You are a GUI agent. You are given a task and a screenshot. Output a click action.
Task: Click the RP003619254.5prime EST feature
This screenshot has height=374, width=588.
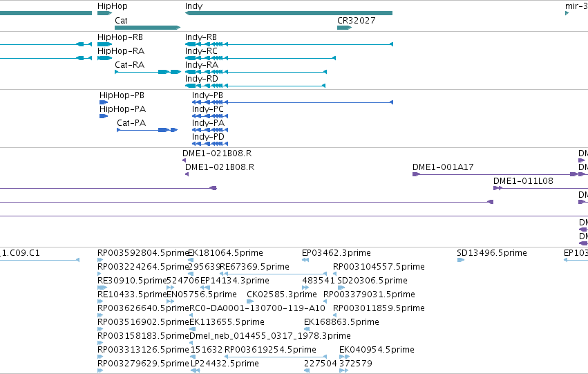pyautogui.click(x=276, y=357)
